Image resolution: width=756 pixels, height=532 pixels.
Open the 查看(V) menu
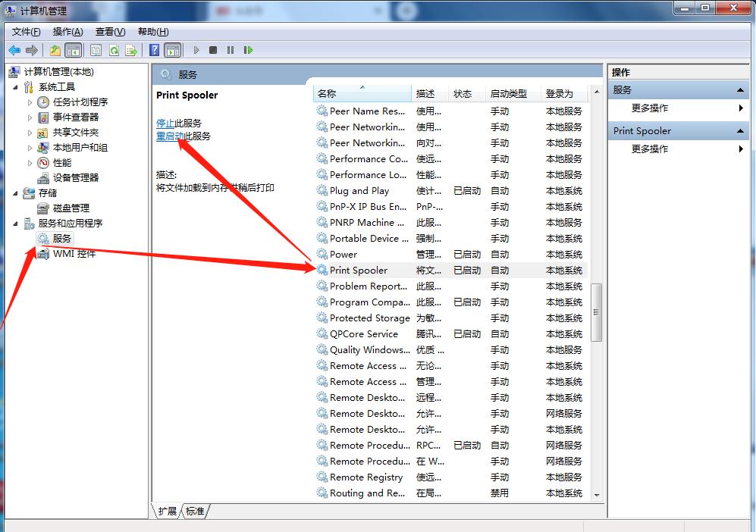pos(108,31)
